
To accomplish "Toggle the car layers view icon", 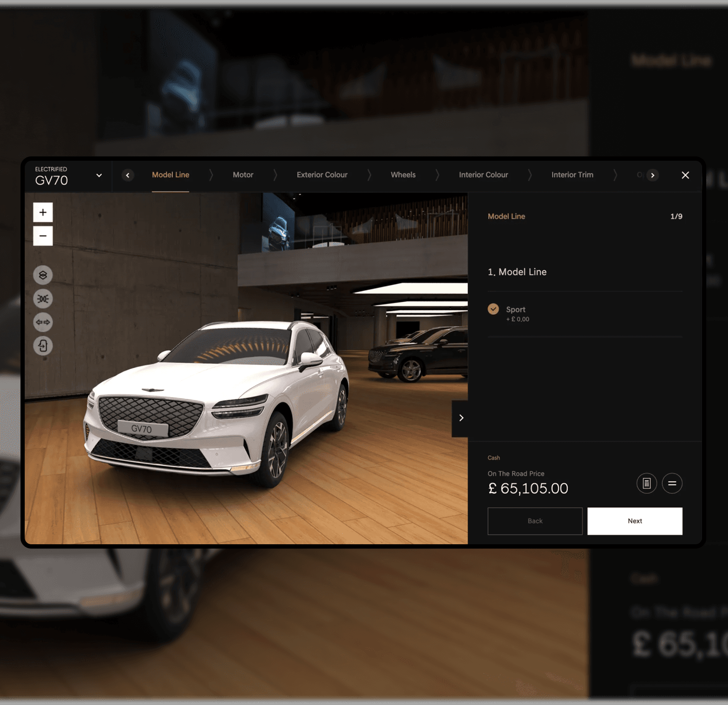I will [x=43, y=275].
